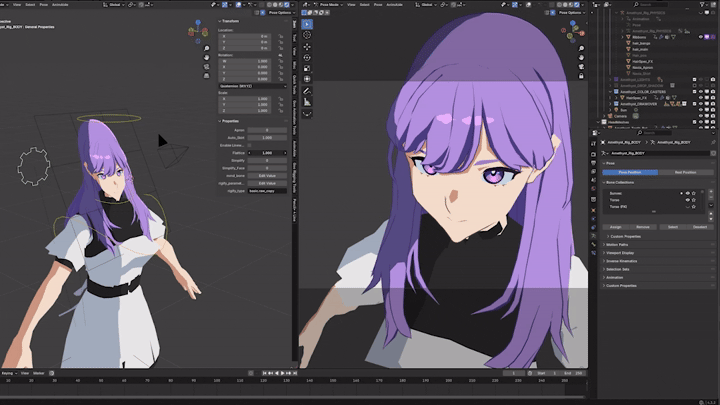Toggle visibility eye of Camera in outliner
The height and width of the screenshot is (405, 720).
tap(701, 116)
